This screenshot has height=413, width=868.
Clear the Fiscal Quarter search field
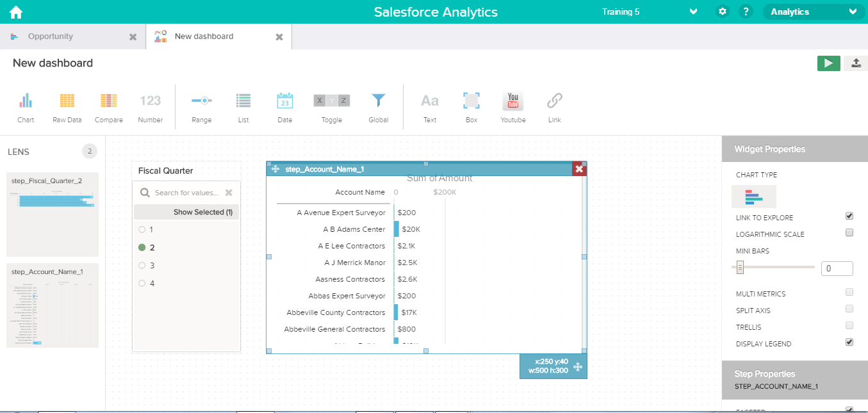coord(229,193)
